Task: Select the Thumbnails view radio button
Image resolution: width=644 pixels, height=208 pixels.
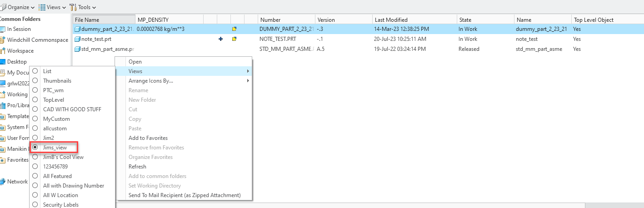Action: coord(35,81)
